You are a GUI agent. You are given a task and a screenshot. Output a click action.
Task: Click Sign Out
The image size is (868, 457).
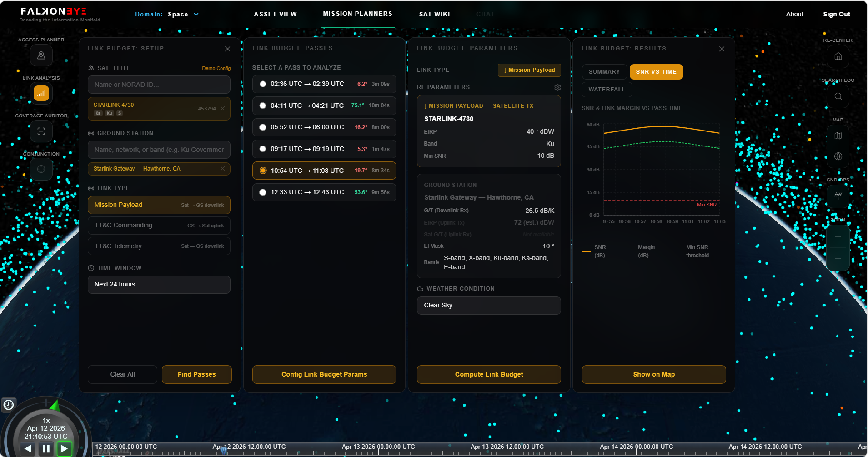click(837, 14)
